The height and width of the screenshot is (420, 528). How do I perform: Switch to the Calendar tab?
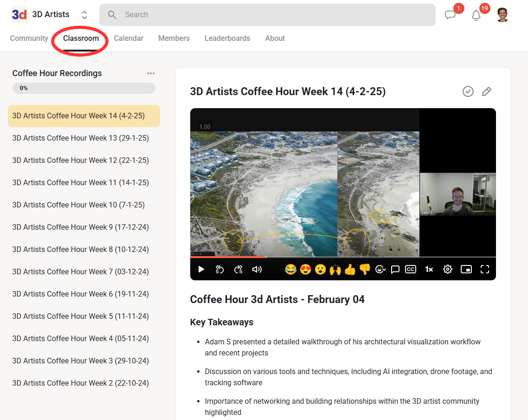click(x=129, y=39)
